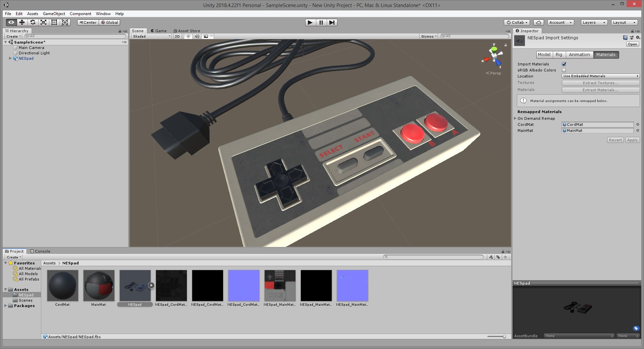Enable sRGB Albedo Colors checkbox
The image size is (644, 349).
coord(564,70)
